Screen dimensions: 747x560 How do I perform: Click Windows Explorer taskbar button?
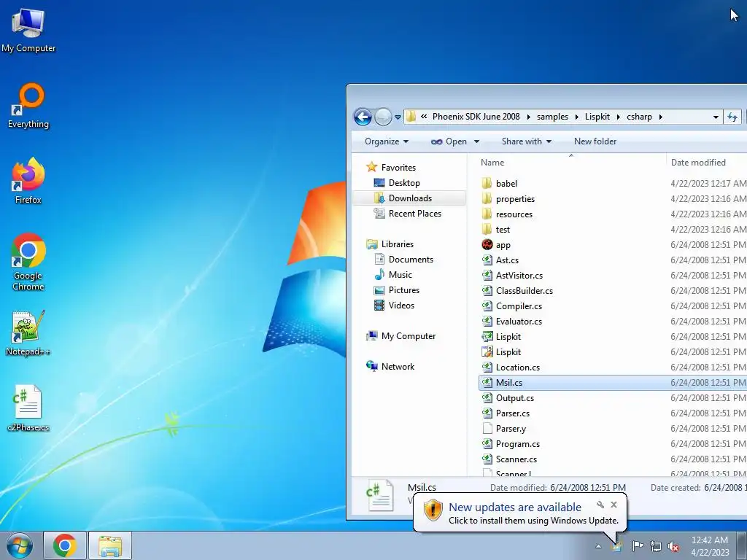coord(109,545)
